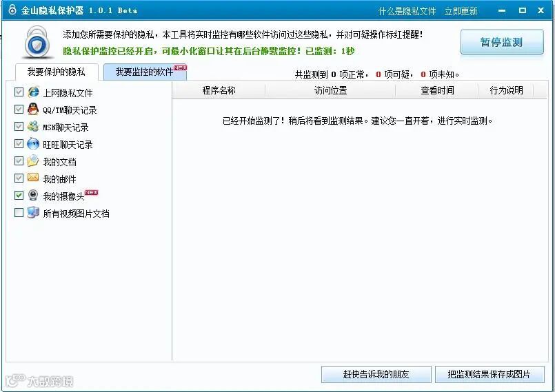Click the 立即更新 link

coord(461,11)
